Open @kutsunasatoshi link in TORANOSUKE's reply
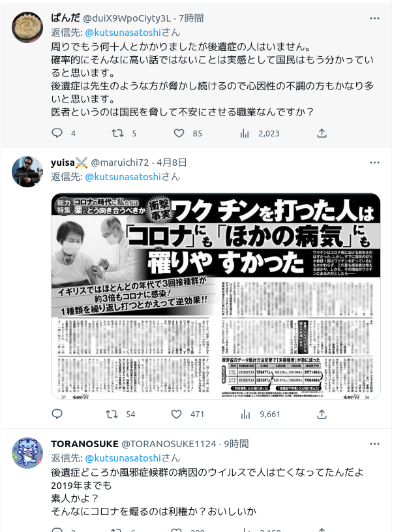 click(123, 458)
